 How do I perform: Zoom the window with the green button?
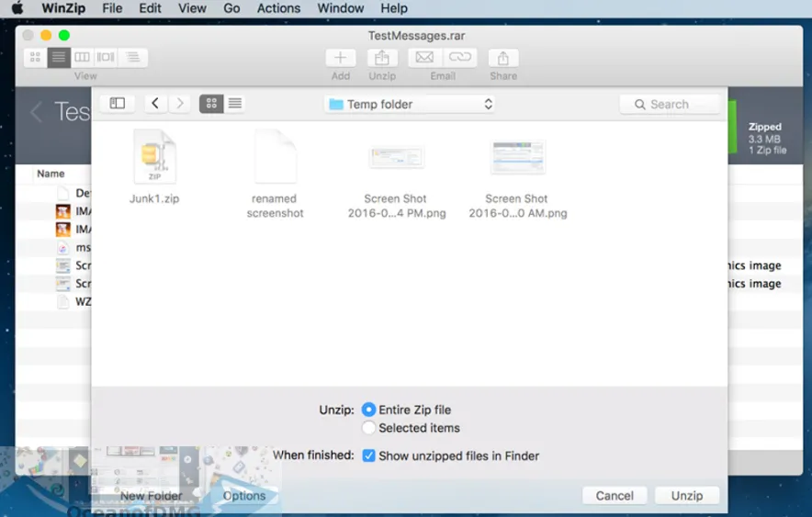[x=64, y=35]
